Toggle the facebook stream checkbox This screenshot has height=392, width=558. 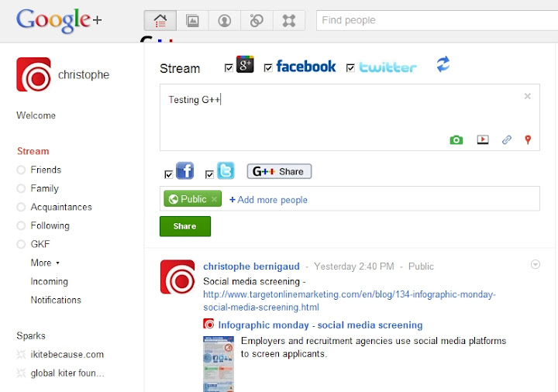[x=268, y=67]
